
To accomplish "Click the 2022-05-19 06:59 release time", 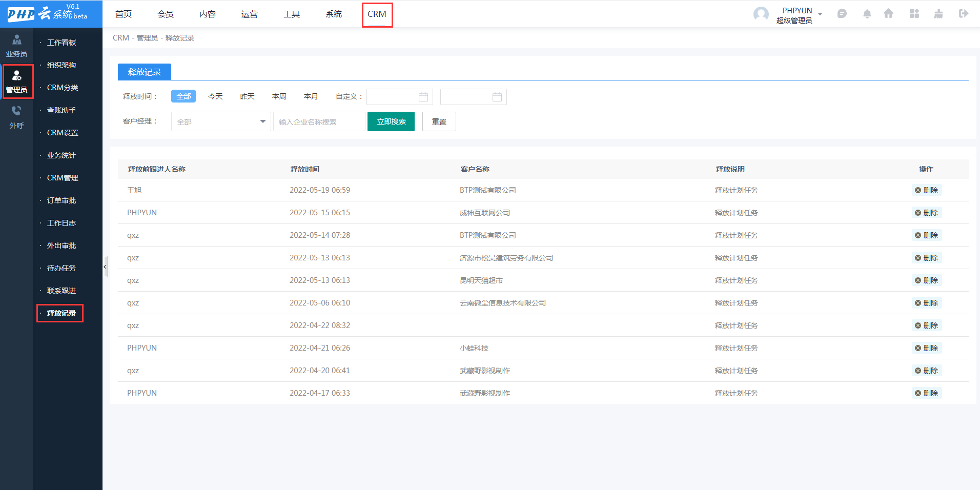I will [320, 190].
